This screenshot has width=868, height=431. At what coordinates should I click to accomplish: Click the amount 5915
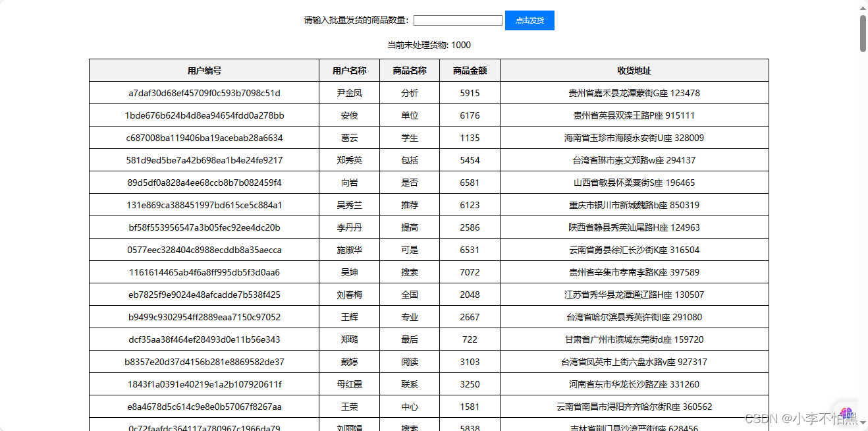point(470,93)
